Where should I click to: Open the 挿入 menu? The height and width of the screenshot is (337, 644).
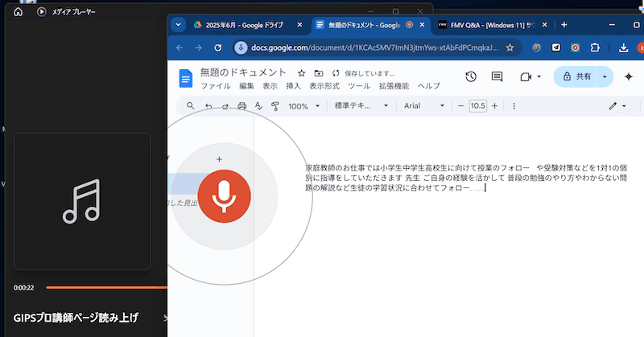click(293, 86)
